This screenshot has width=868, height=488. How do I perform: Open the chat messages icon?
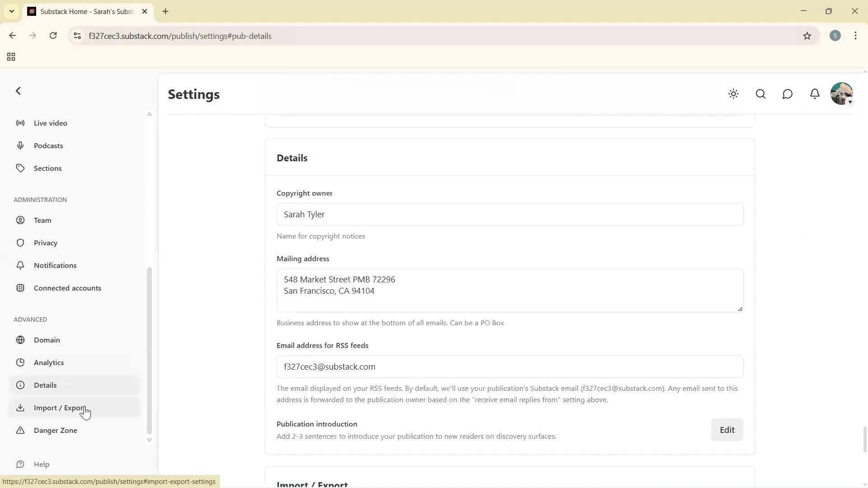tap(788, 94)
